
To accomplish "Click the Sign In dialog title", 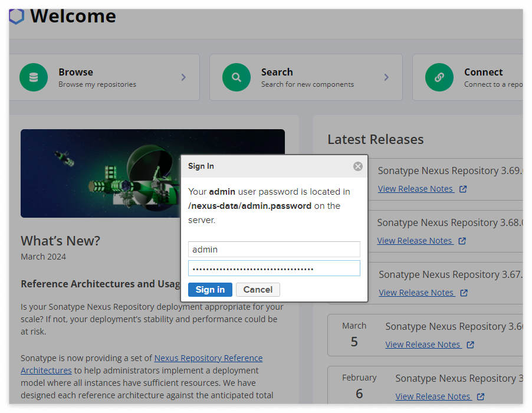I will click(x=201, y=166).
